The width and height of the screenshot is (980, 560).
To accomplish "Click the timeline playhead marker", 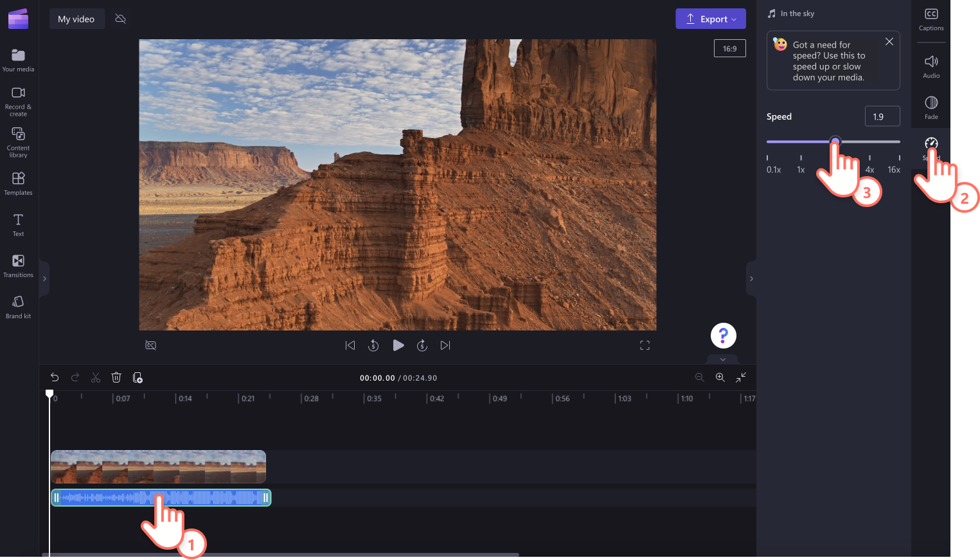I will 49,393.
